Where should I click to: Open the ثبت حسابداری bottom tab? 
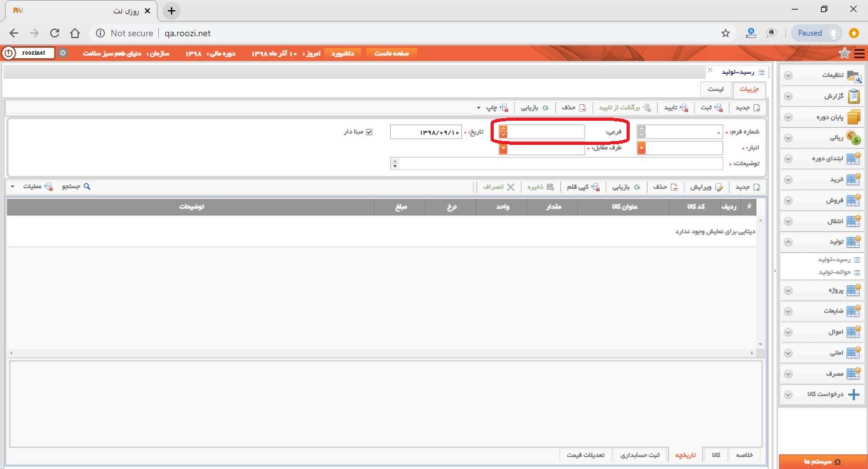click(x=641, y=455)
